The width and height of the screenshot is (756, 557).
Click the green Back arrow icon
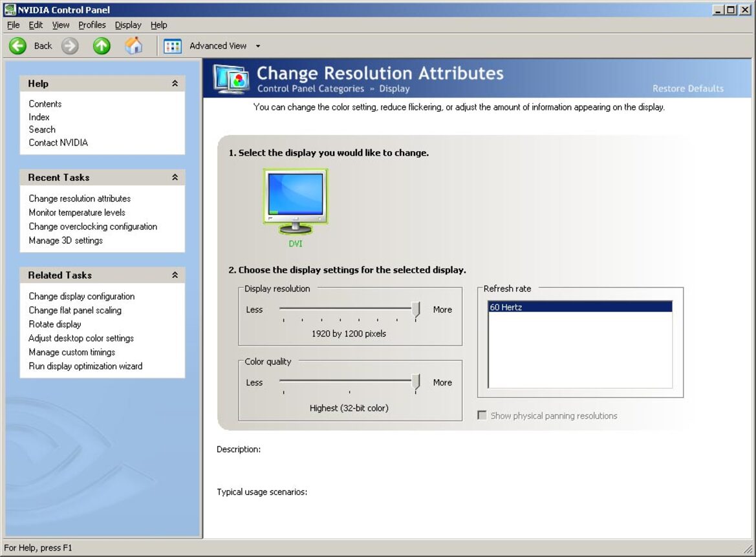(18, 46)
